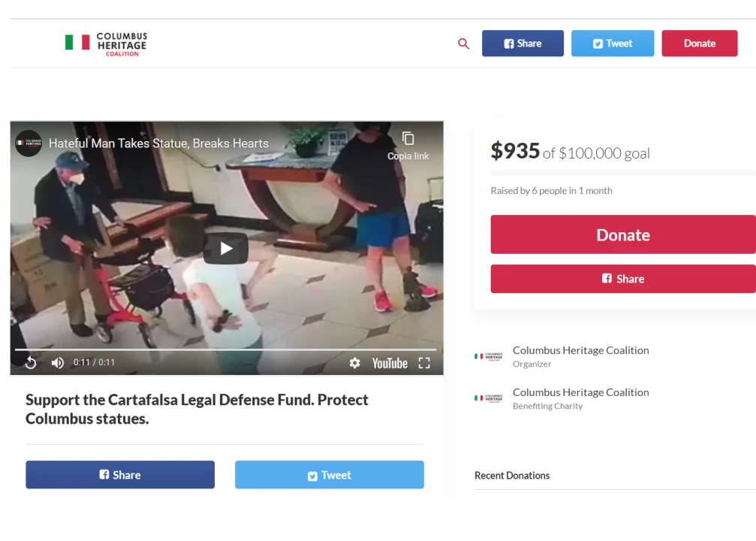Click the Tweet button below the headline
The width and height of the screenshot is (756, 541).
[x=330, y=475]
